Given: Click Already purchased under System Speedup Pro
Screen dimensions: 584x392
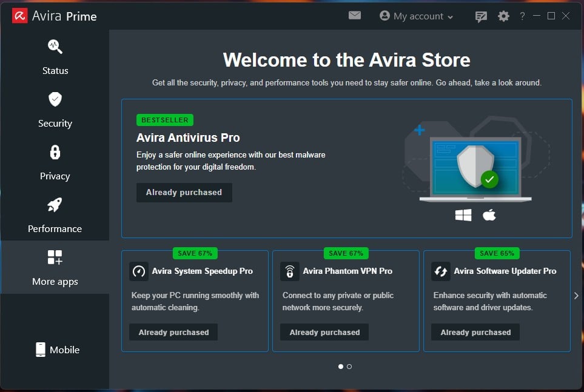Looking at the screenshot, I should point(173,332).
